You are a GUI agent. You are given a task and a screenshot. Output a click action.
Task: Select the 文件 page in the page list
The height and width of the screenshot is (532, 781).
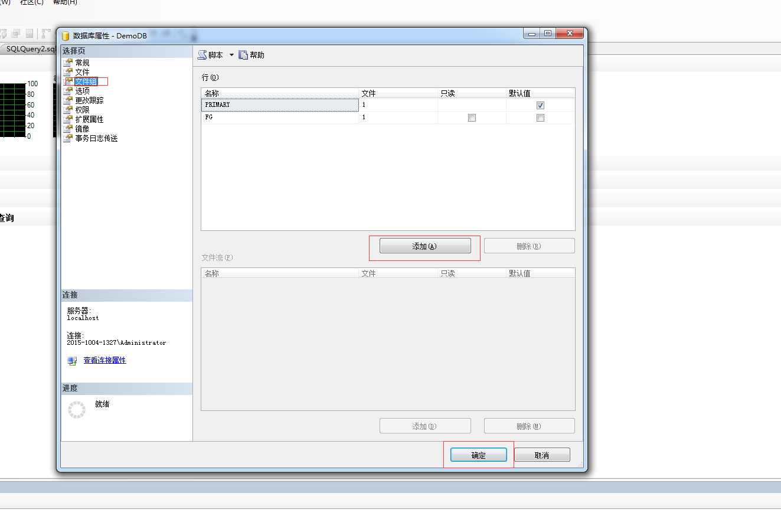[x=82, y=72]
